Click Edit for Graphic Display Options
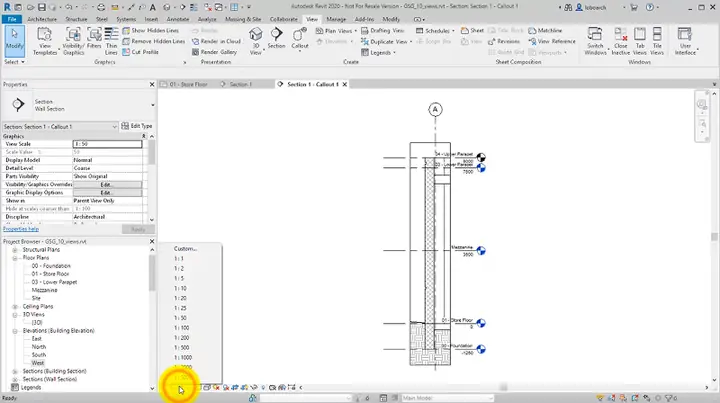 tap(107, 193)
